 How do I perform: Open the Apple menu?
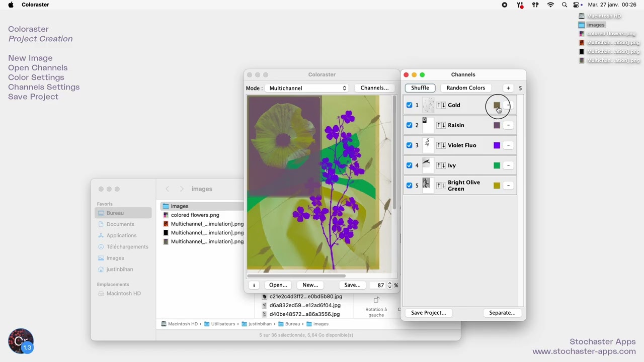pyautogui.click(x=11, y=5)
